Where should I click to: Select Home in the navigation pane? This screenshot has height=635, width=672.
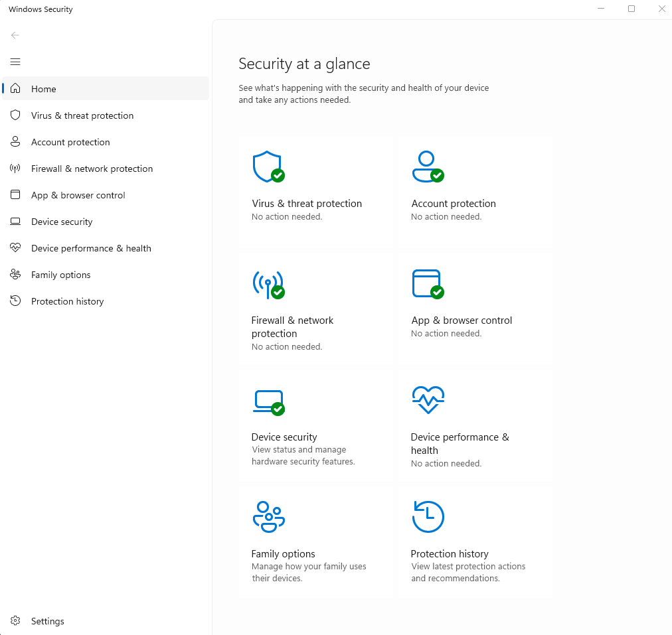point(106,89)
